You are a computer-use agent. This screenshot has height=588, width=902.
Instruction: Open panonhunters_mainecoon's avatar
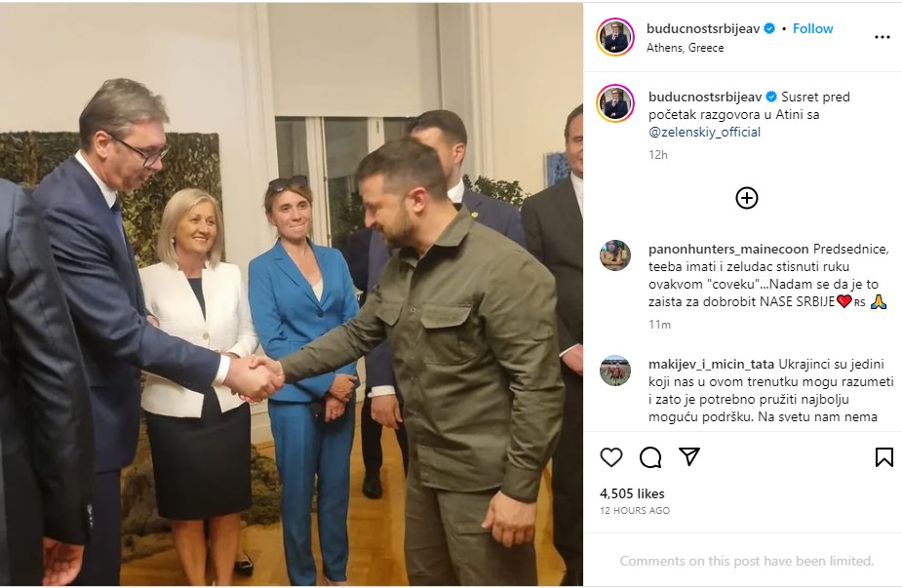615,255
